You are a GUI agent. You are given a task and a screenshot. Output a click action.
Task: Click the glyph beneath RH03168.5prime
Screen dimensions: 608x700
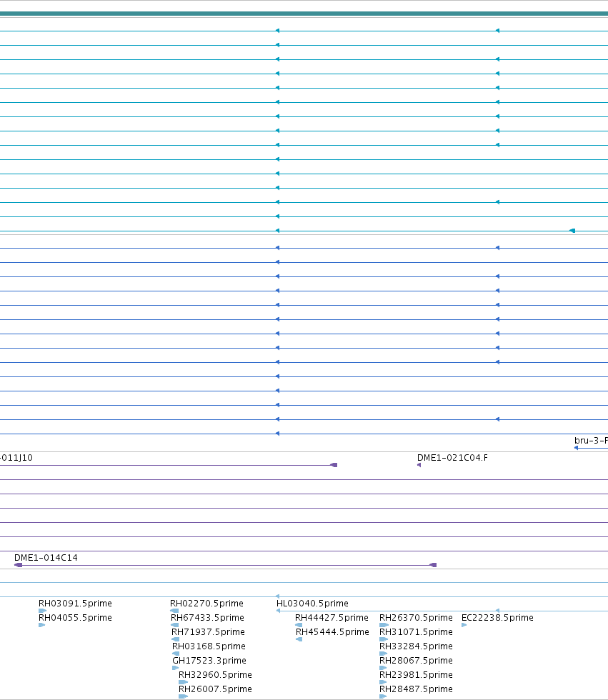coord(176,654)
